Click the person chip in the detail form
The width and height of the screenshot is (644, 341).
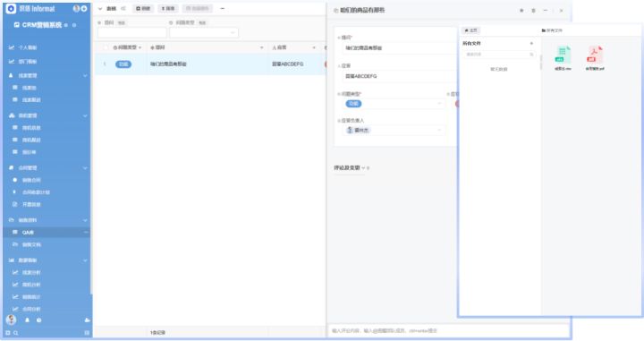pos(358,131)
